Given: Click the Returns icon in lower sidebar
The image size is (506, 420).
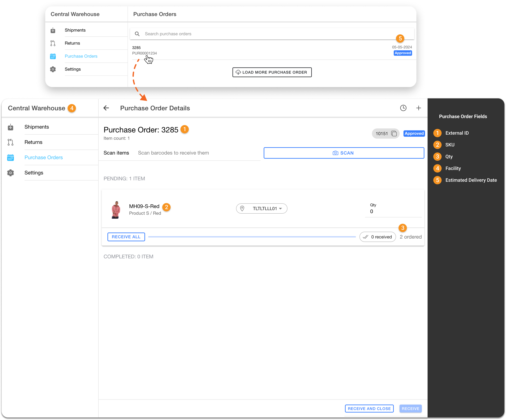Looking at the screenshot, I should (11, 142).
